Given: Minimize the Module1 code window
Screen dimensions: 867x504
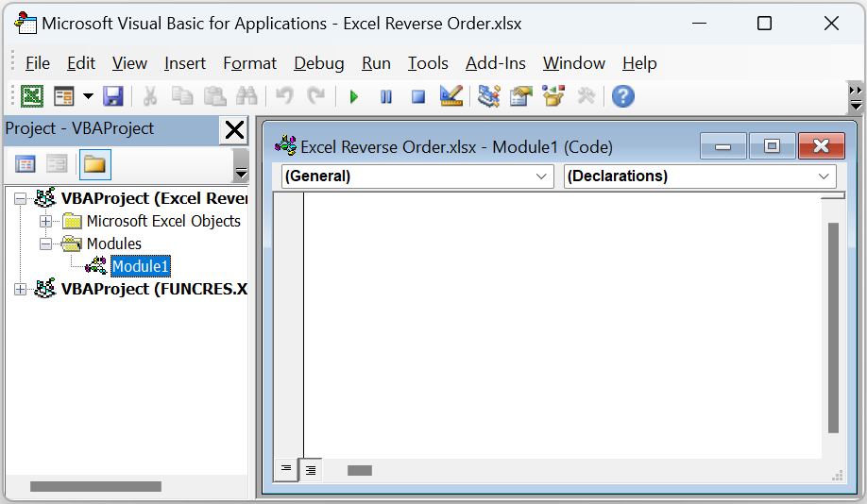Looking at the screenshot, I should pos(723,146).
